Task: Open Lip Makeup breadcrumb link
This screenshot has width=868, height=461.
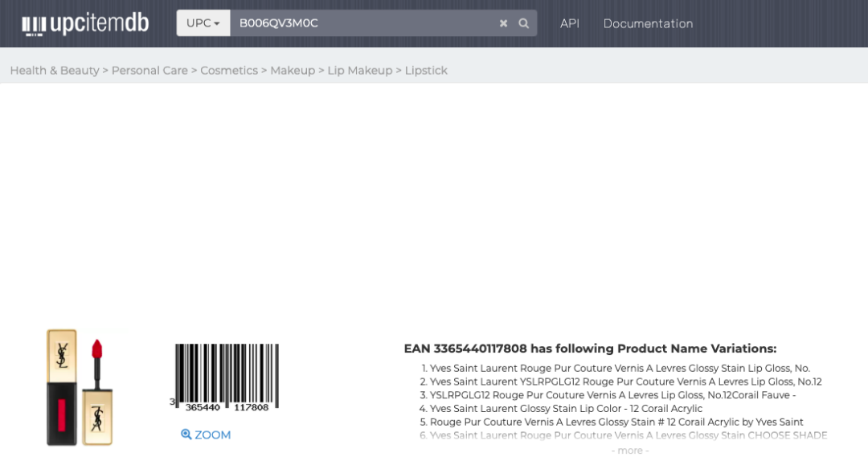Action: 359,71
